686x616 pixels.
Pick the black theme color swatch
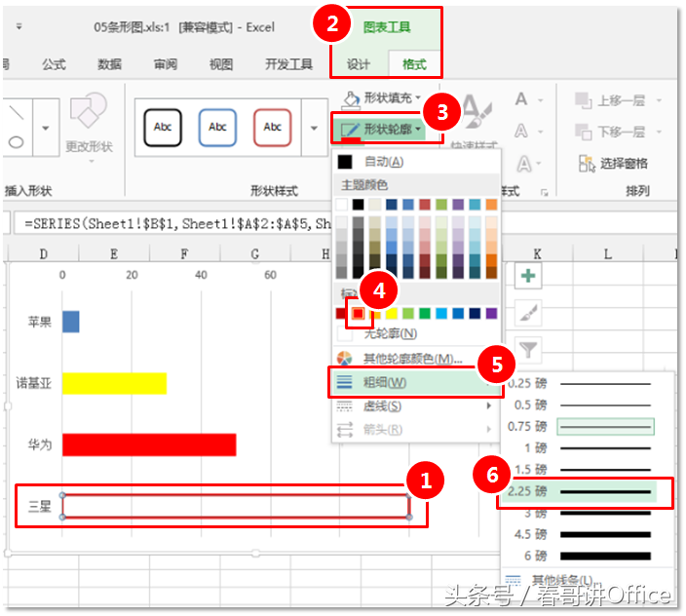(358, 205)
